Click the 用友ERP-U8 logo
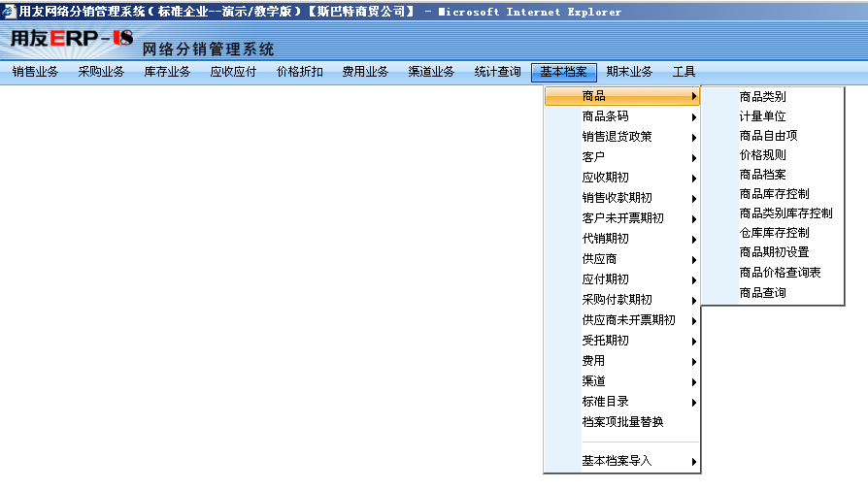 pyautogui.click(x=71, y=39)
